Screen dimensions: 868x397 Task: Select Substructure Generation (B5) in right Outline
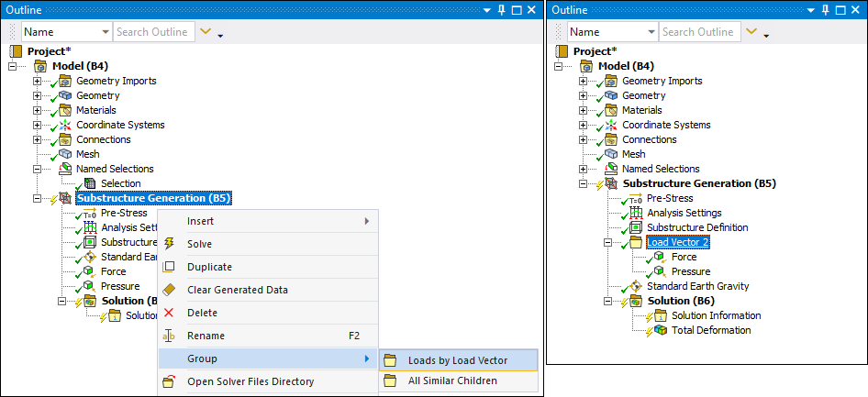coord(699,183)
